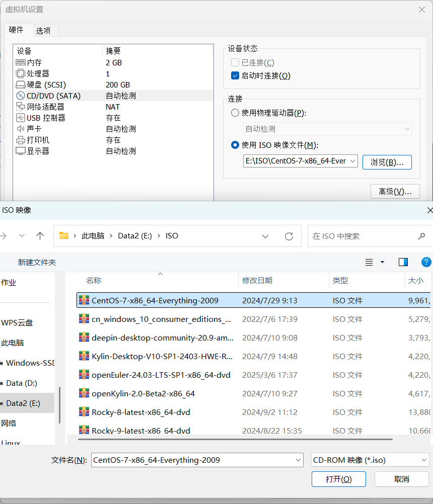This screenshot has width=433, height=504.
Task: Select 使用 ISO 映像文件 radio button
Action: click(235, 145)
